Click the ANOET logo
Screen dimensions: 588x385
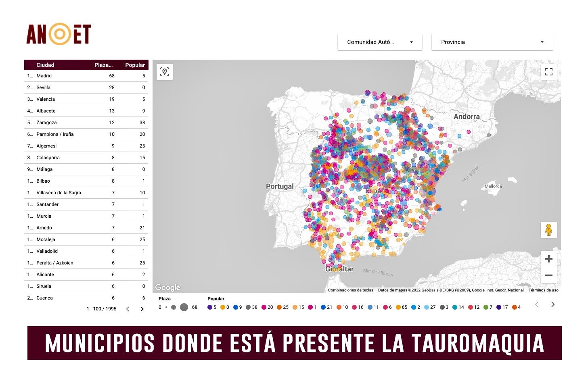[x=59, y=34]
